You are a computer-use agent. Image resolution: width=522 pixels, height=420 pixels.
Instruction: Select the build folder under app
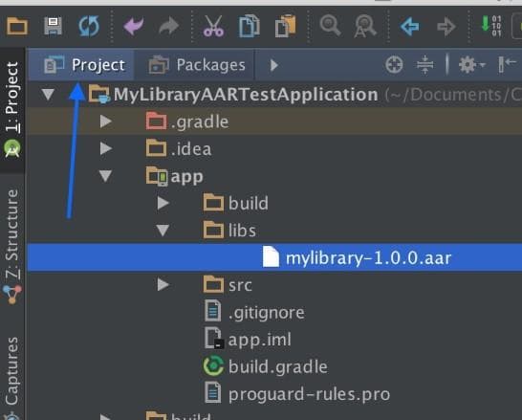click(x=274, y=203)
